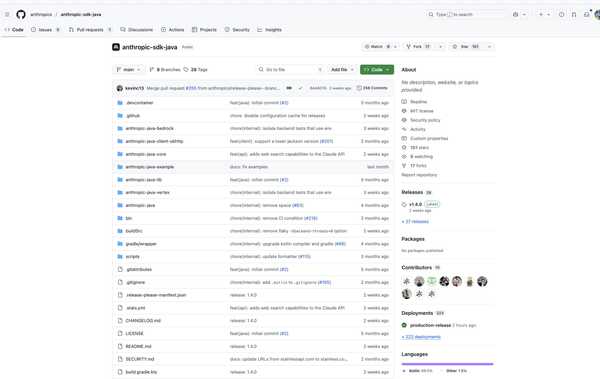
Task: Open the more releases link under v1.4.0
Action: 415,222
